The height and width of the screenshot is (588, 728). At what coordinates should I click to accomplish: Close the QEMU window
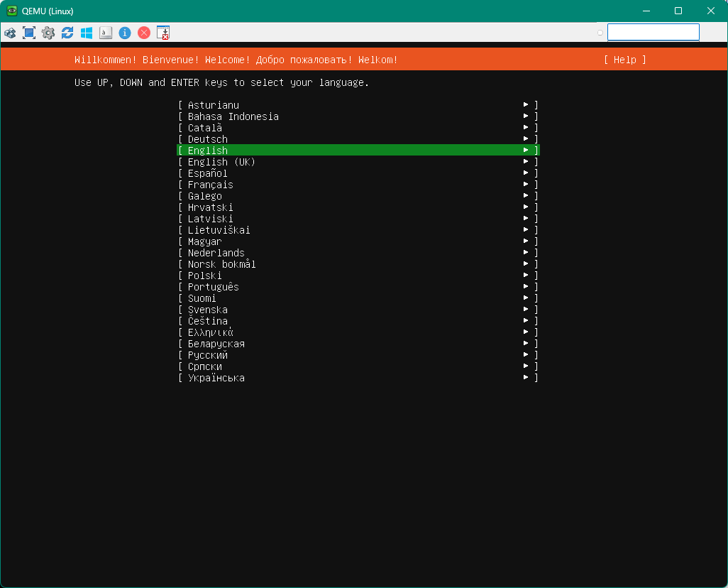pos(711,11)
